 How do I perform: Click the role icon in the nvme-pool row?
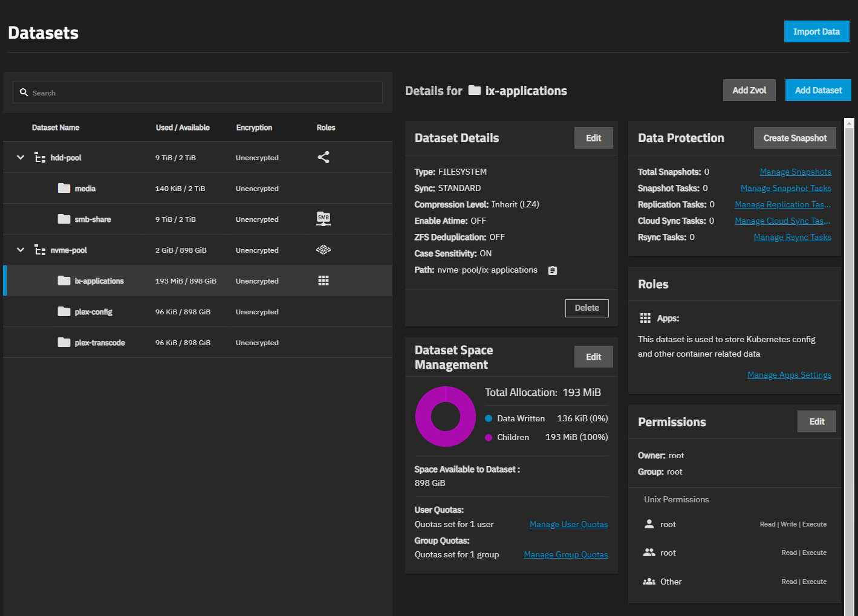pyautogui.click(x=323, y=250)
